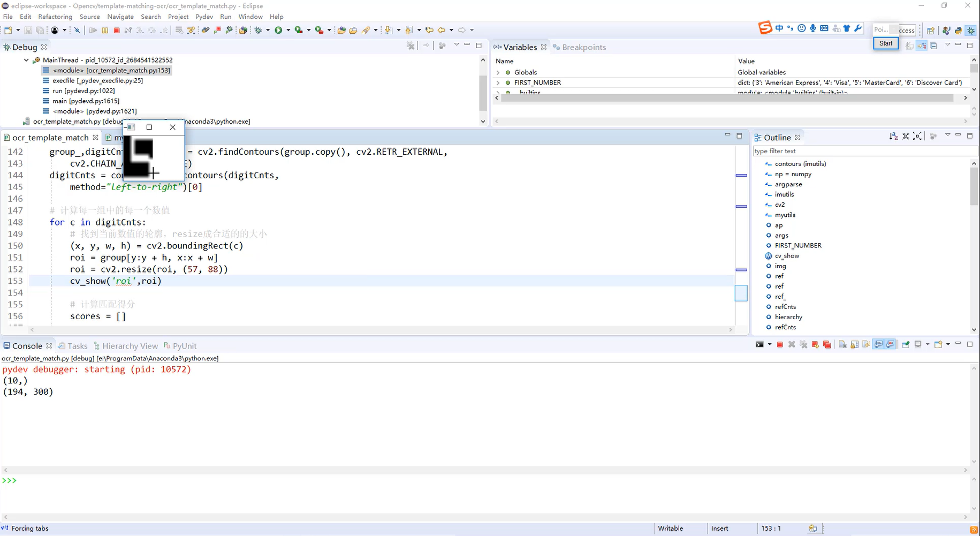Screen dimensions: 980x536
Task: Click the Outline filter text field
Action: [865, 151]
